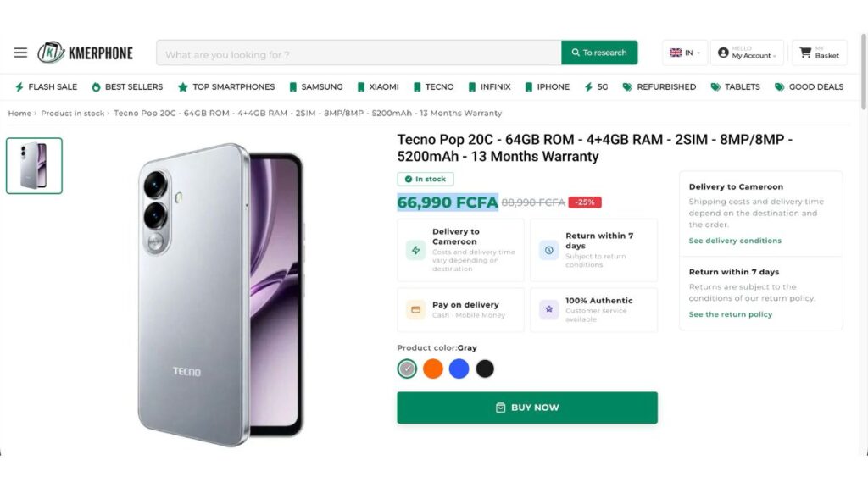
Task: Click the BUY NOW button
Action: (x=527, y=408)
